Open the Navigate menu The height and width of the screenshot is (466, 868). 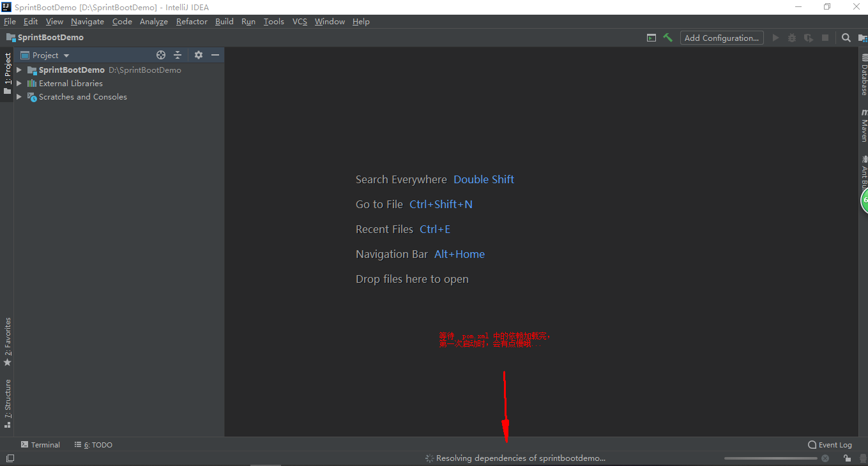(88, 22)
